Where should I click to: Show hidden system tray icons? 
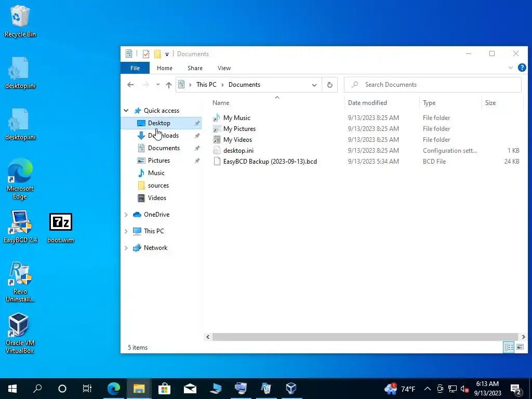pyautogui.click(x=428, y=389)
